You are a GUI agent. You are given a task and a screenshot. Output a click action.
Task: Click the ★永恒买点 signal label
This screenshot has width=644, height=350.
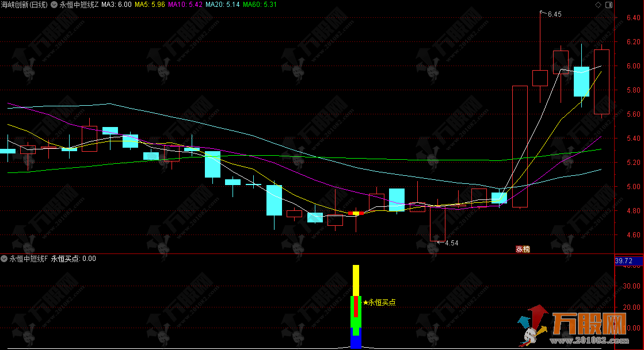(x=379, y=302)
